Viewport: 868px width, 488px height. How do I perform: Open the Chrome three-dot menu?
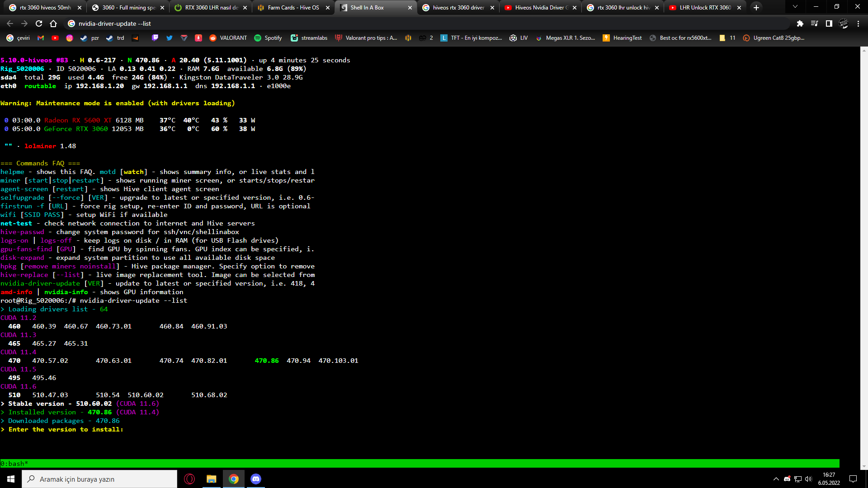pos(858,23)
